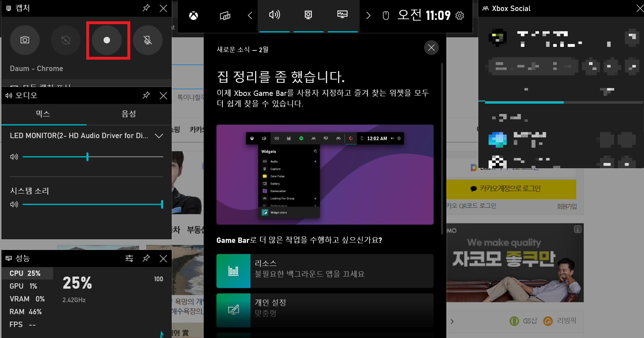Toggle the Audio widget in Game Bar
The height and width of the screenshot is (338, 644).
(x=275, y=16)
